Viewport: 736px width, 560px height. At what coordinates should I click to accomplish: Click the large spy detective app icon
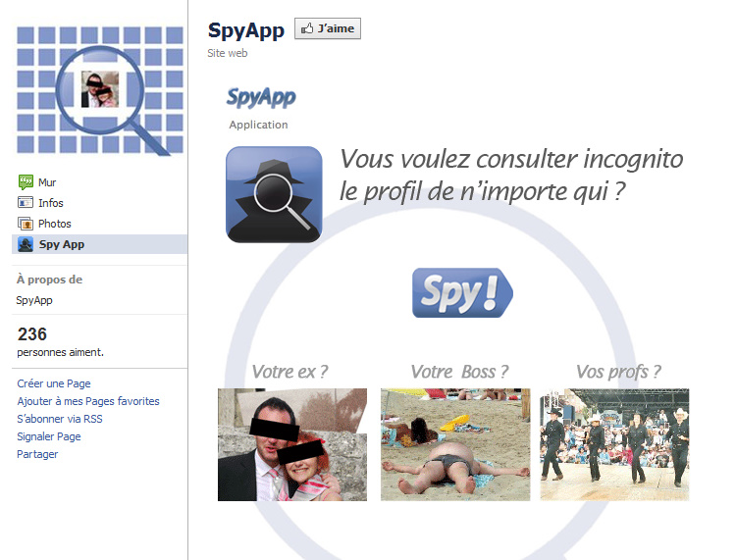pyautogui.click(x=274, y=194)
